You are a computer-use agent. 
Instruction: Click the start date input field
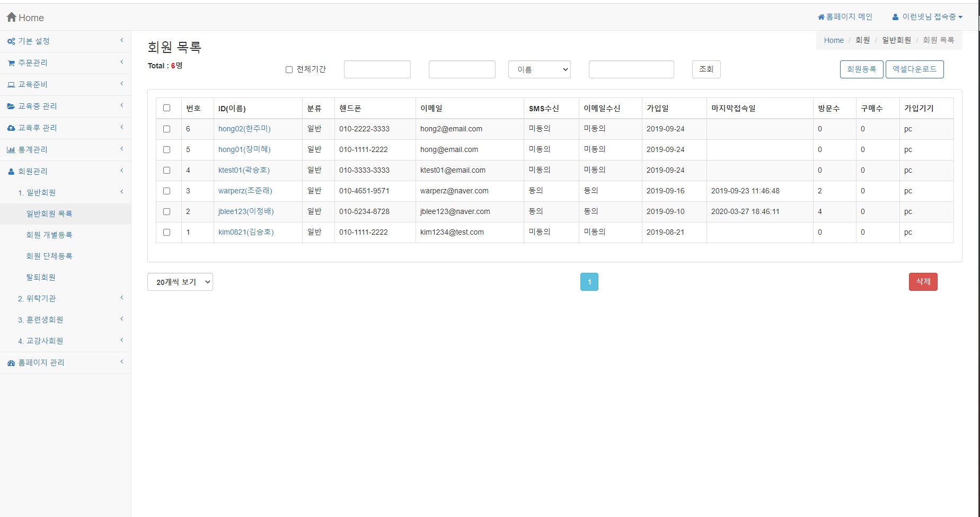tap(377, 69)
